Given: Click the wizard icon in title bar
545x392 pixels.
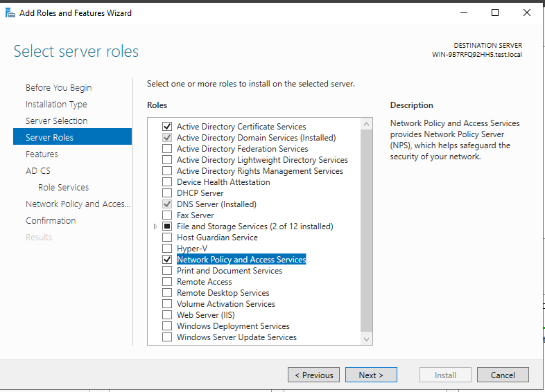Looking at the screenshot, I should coord(10,13).
